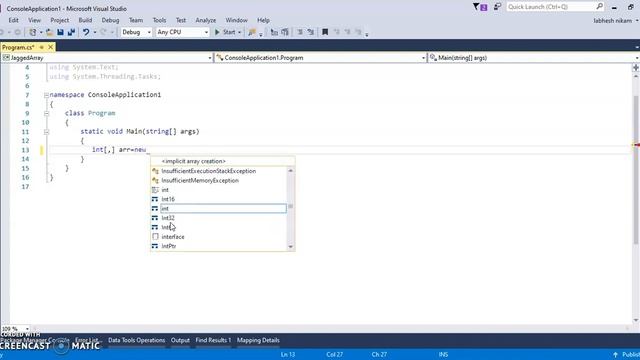Open the Team menu
Screen dimensions: 640x360
pos(136,20)
